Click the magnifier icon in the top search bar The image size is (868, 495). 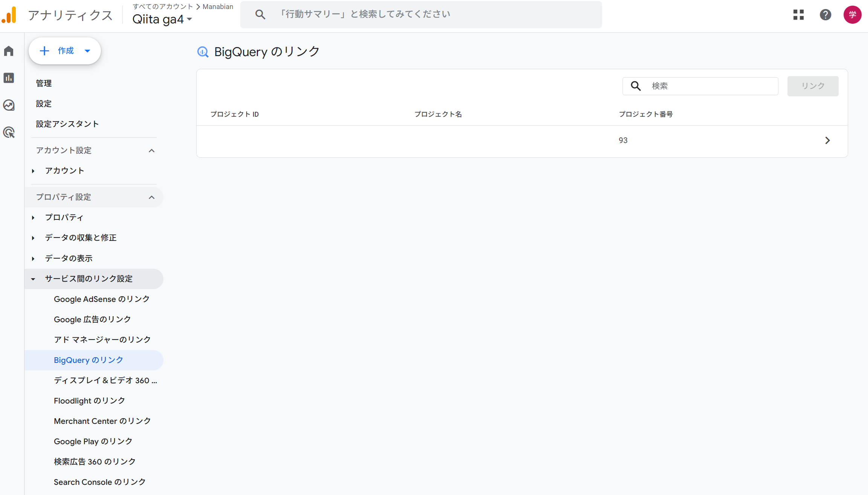[260, 14]
